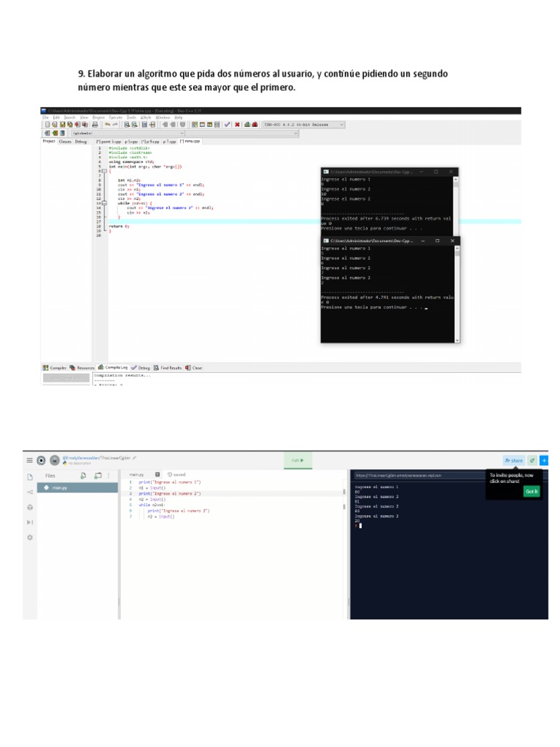The width and height of the screenshot is (560, 747).
Task: Collapse the while loop code fold
Action: pos(104,204)
